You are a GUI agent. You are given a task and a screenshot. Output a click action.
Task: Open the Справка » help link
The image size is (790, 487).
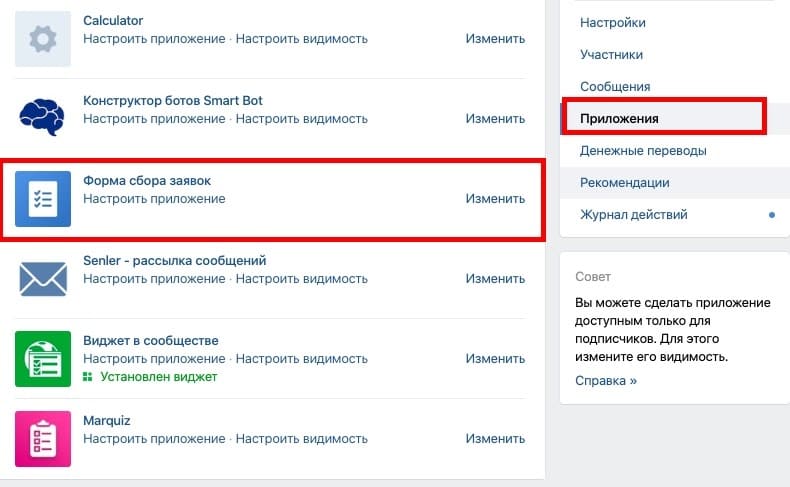point(606,381)
